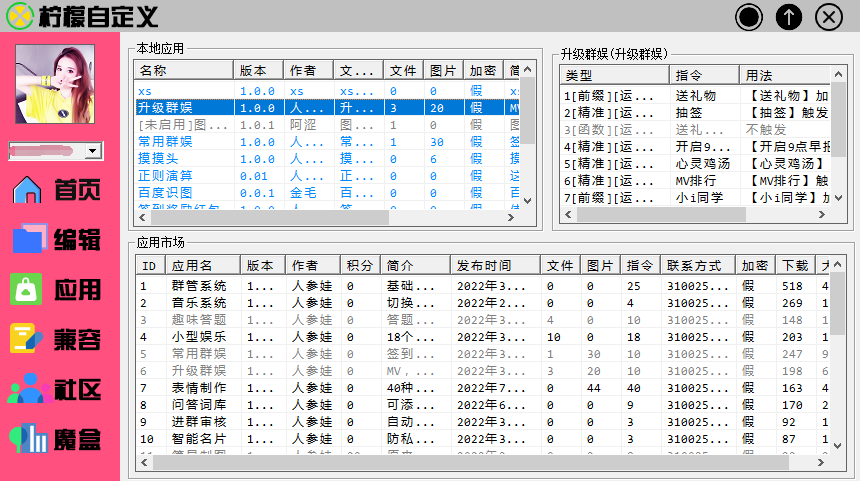
Task: Select market app '音乐系统'
Action: [483, 303]
